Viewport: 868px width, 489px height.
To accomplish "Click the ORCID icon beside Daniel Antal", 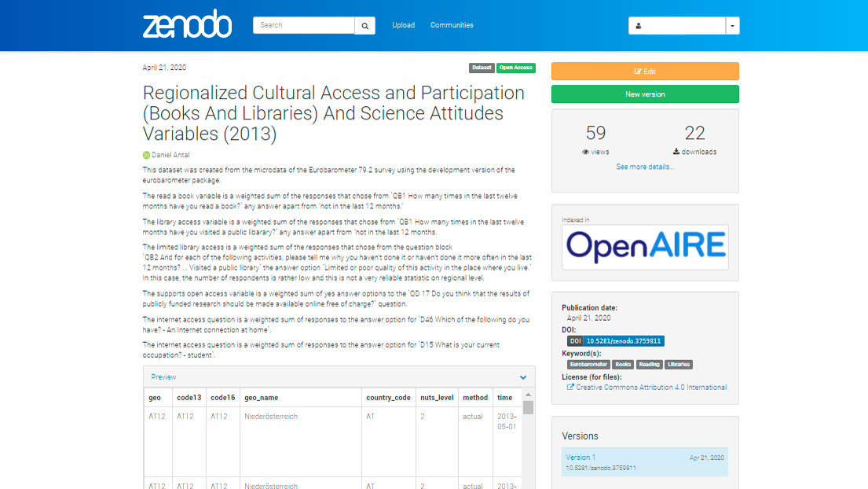I will 146,155.
